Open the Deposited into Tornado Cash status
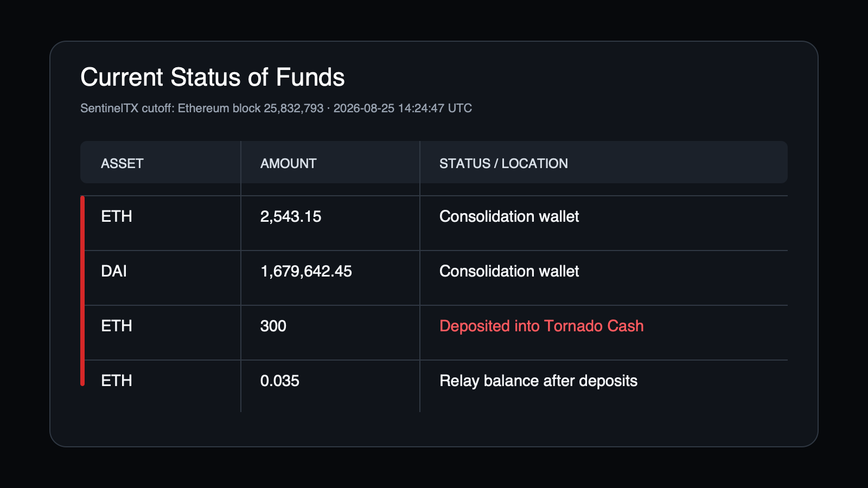Screen dimensions: 868x488 (541, 326)
